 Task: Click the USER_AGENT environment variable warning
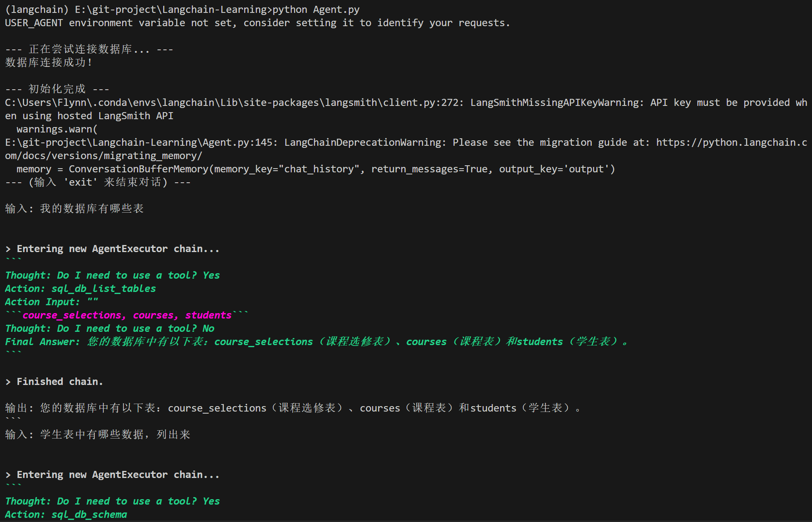[x=257, y=23]
